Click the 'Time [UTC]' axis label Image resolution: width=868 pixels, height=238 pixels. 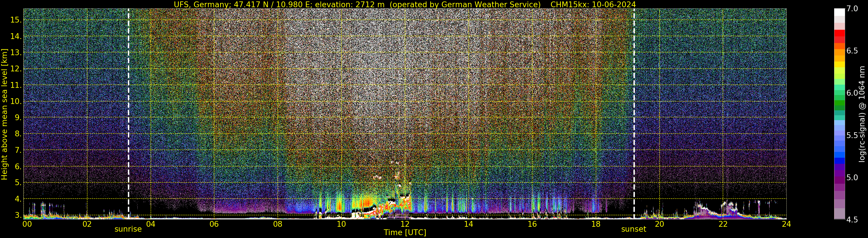pyautogui.click(x=405, y=233)
